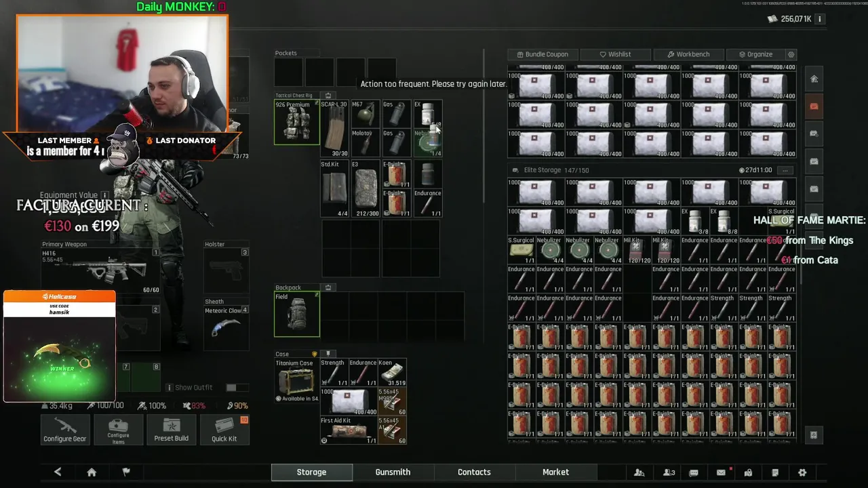Open the gift box icon
The width and height of the screenshot is (868, 488).
point(748,472)
